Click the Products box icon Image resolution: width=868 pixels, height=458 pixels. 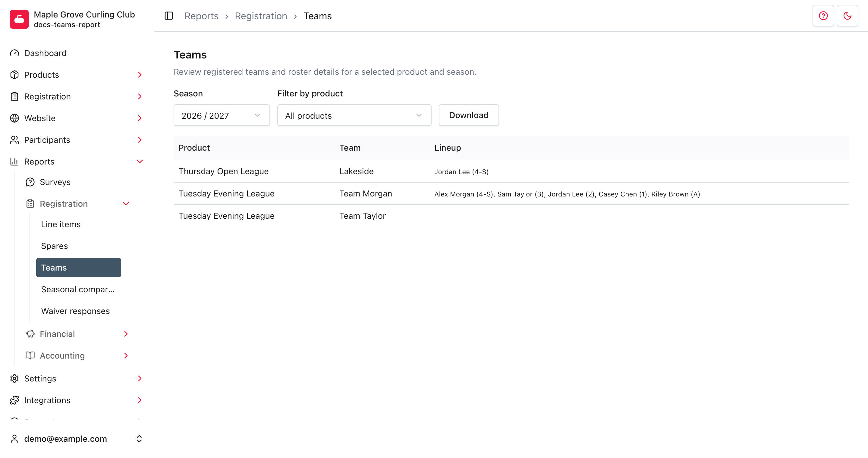point(14,75)
